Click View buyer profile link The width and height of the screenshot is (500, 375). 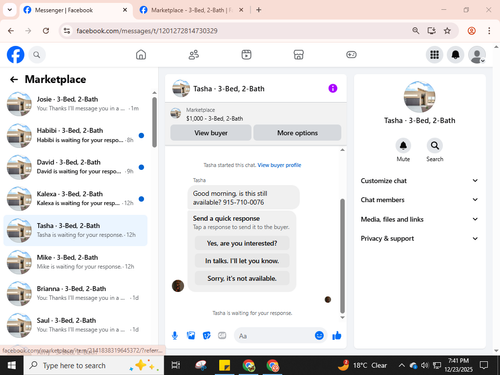[279, 165]
